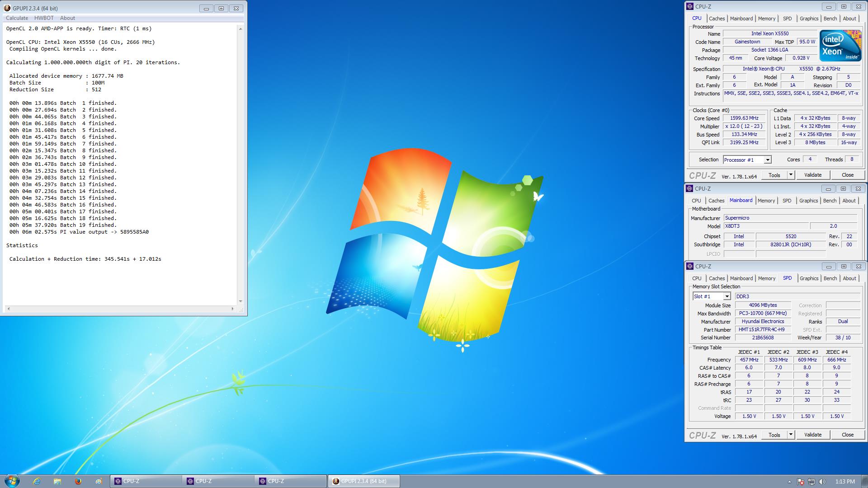Viewport: 868px width, 488px height.
Task: Open the Calculate menu in GPUPI
Action: click(17, 18)
